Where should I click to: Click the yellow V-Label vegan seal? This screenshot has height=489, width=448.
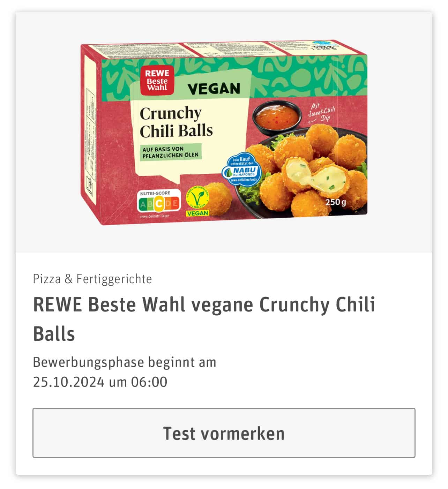[197, 201]
